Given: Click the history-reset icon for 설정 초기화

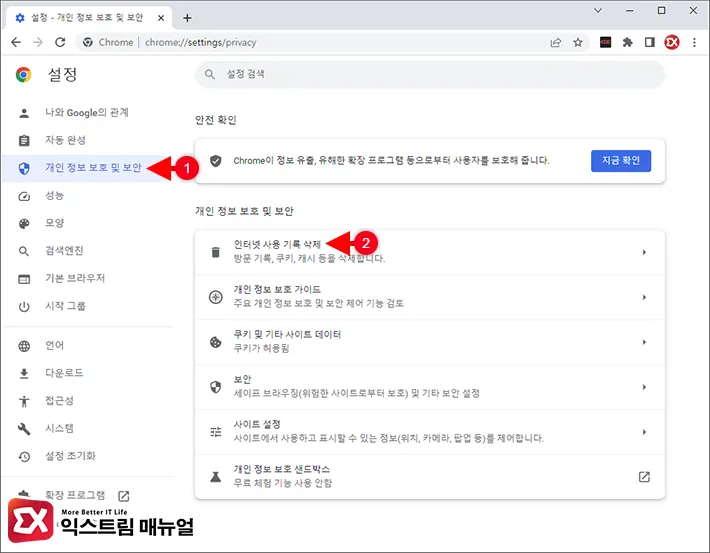Looking at the screenshot, I should point(24,457).
